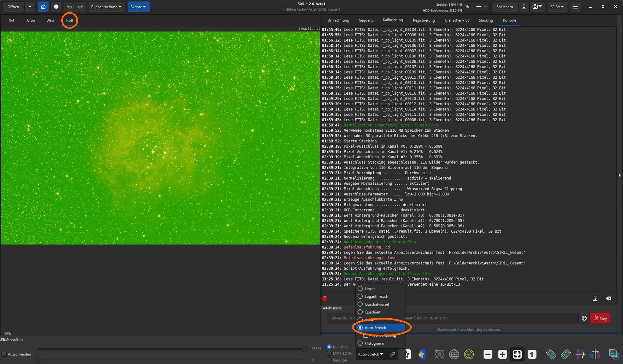623x364 pixels.
Task: Click the link channels chain icon
Action: click(x=392, y=354)
